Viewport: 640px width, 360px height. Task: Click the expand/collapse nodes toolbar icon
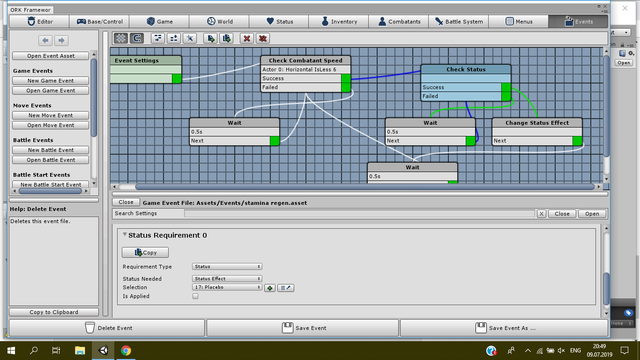coord(174,38)
